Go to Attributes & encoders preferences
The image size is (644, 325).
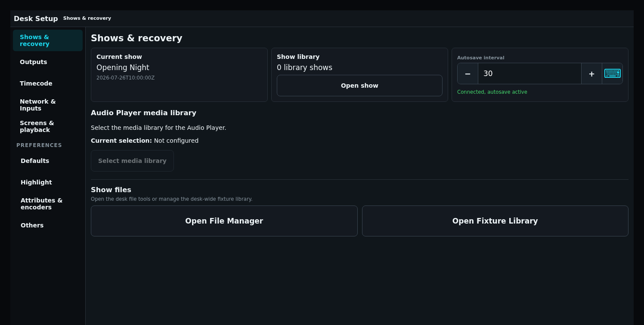(x=48, y=204)
